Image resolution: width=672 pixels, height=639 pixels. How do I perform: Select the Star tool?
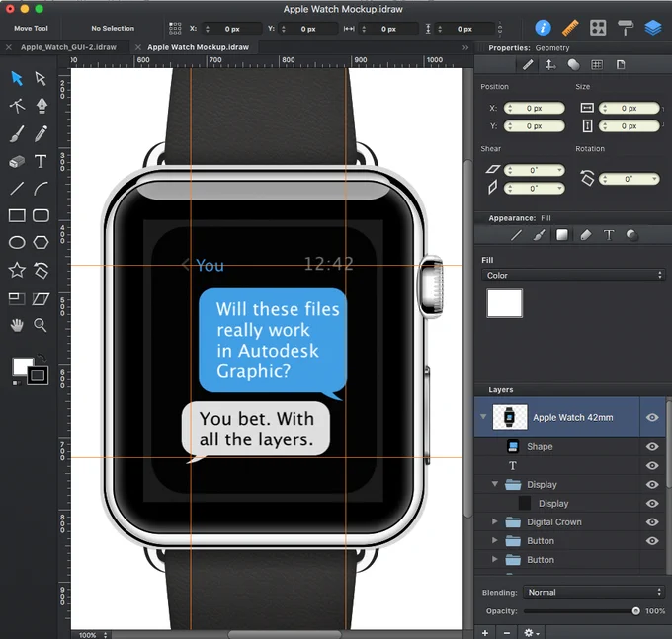click(x=17, y=270)
